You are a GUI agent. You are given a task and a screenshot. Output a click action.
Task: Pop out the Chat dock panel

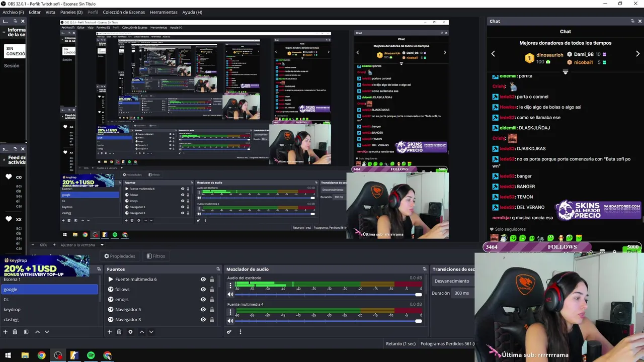click(x=632, y=21)
